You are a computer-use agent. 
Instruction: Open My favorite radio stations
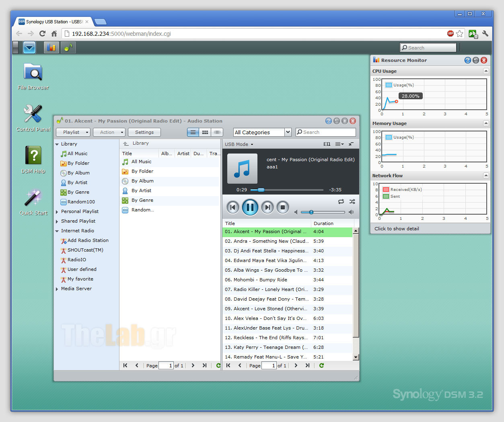[x=77, y=279]
